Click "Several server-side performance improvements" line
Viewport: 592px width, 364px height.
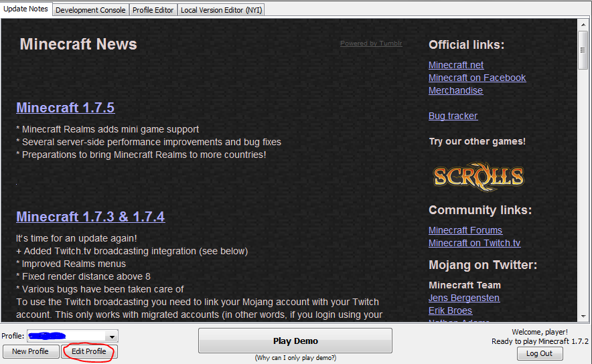point(149,143)
